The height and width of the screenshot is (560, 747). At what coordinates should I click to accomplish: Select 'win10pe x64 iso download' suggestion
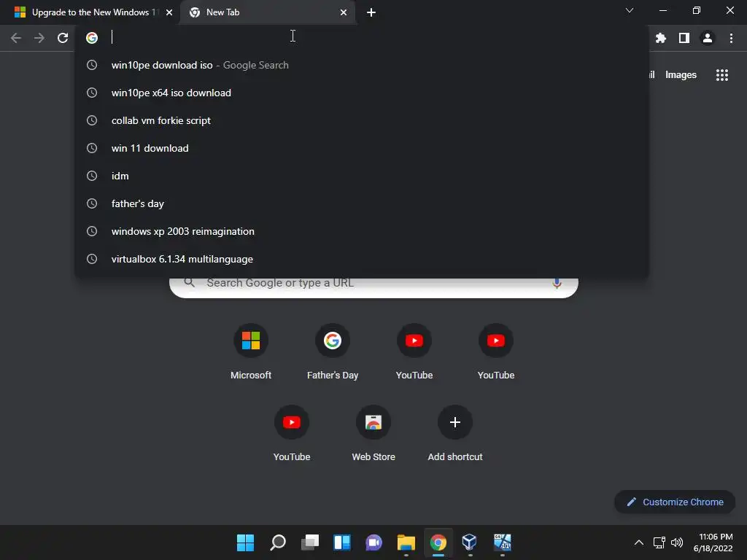pyautogui.click(x=362, y=93)
